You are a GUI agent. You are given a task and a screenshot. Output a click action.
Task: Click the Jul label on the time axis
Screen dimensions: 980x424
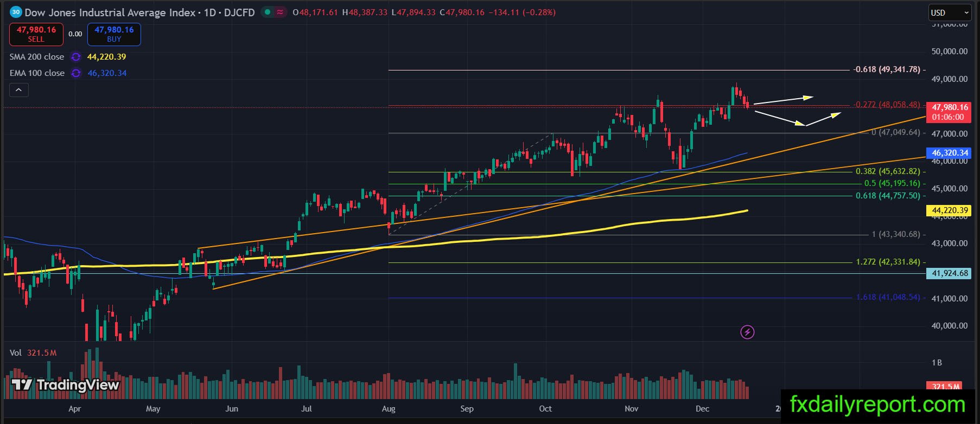306,409
